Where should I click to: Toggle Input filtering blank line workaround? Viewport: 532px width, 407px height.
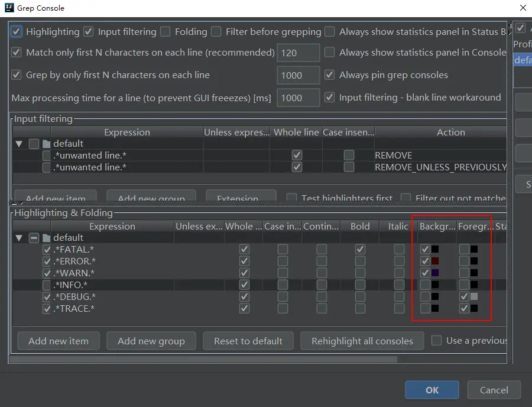(x=329, y=98)
